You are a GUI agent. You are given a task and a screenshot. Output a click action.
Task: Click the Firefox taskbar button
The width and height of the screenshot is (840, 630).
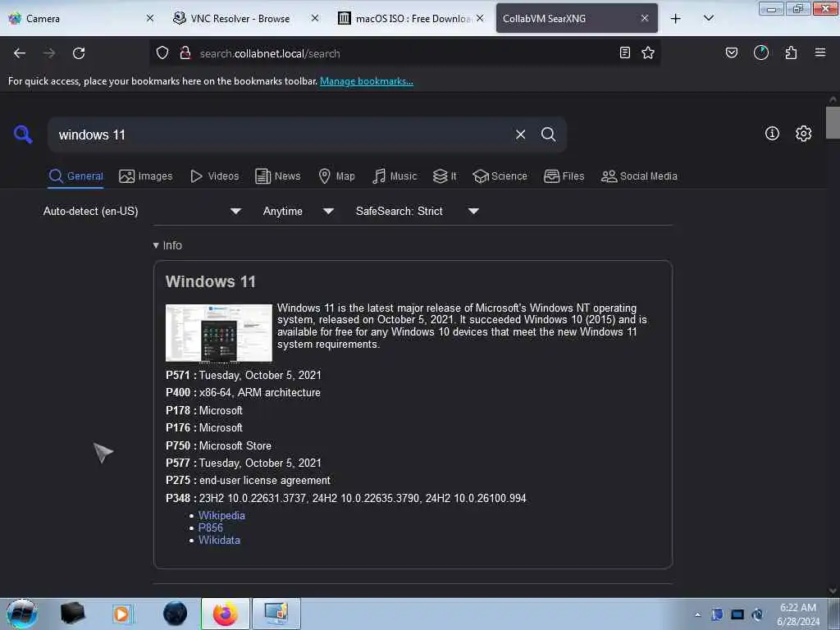[226, 614]
